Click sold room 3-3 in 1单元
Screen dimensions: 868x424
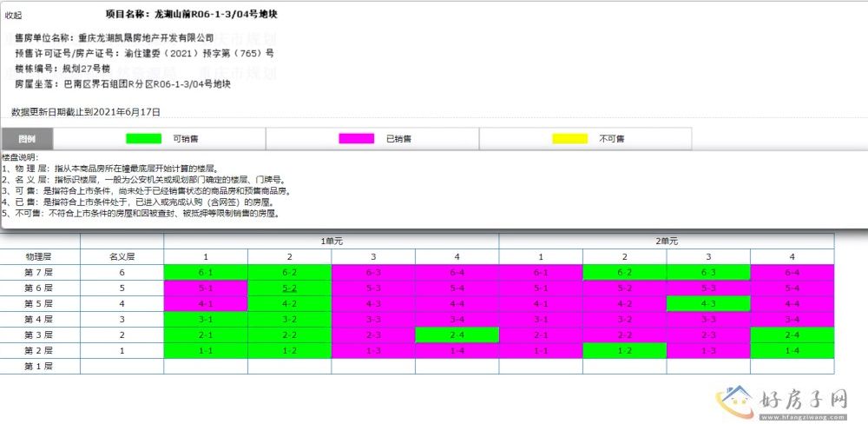pos(373,319)
